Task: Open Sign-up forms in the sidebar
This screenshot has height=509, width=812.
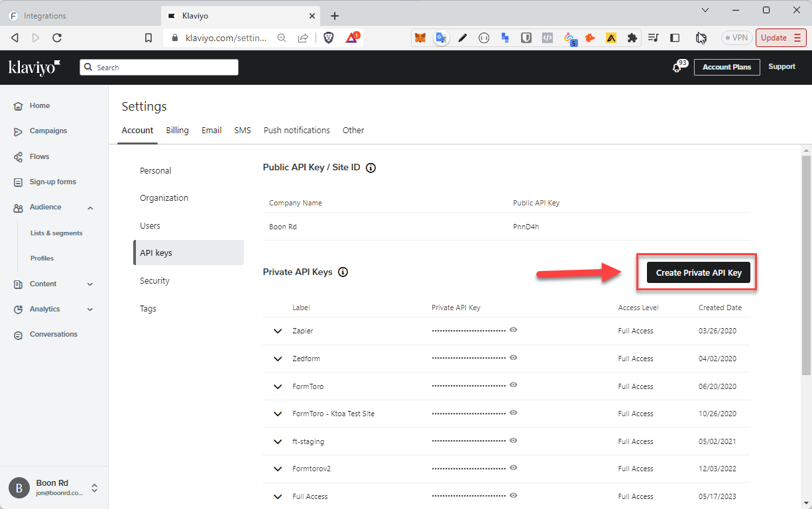Action: tap(54, 182)
